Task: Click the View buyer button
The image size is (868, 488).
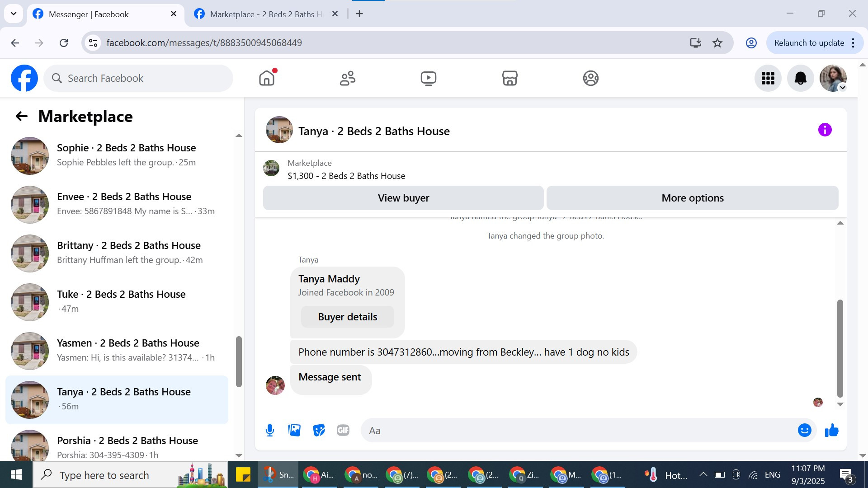Action: pos(403,198)
